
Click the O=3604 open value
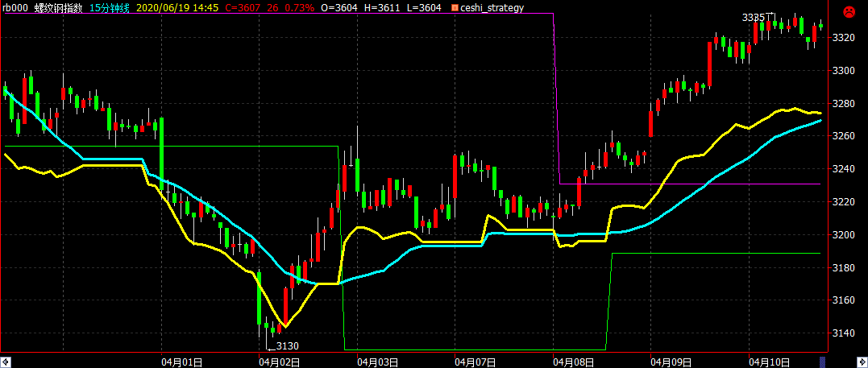[x=338, y=8]
